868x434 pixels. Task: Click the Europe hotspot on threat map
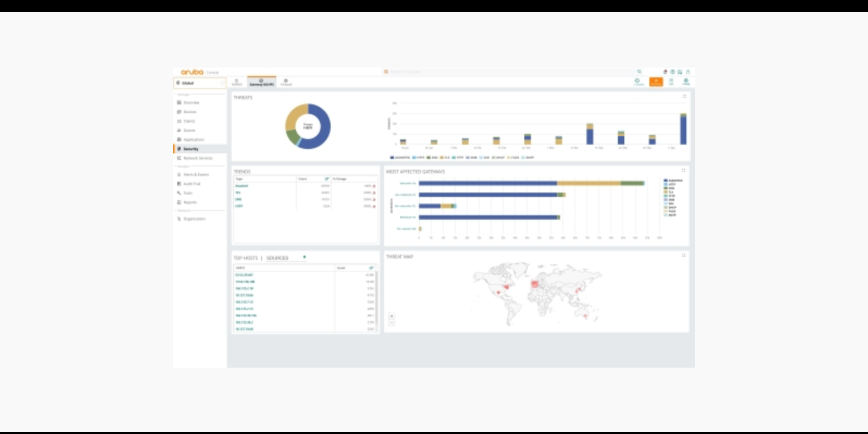(535, 284)
